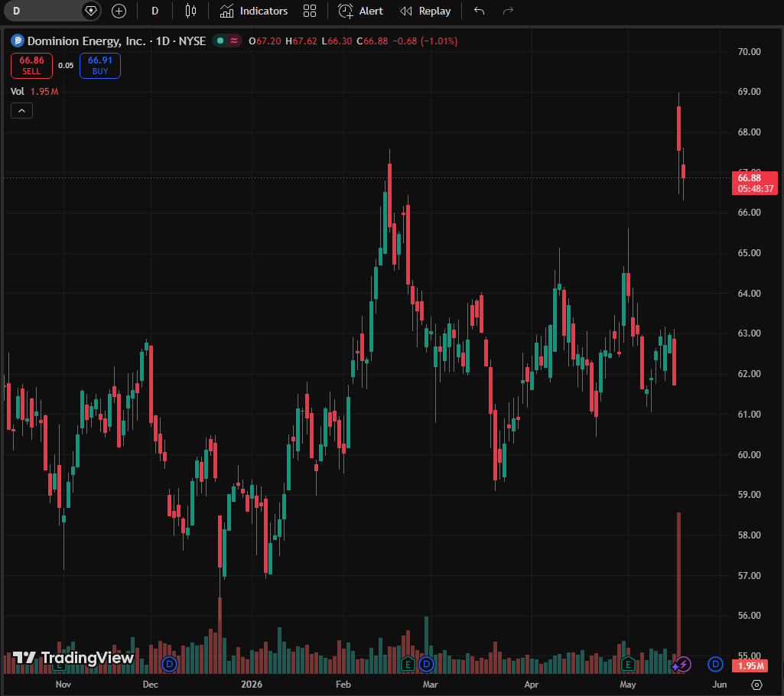The height and width of the screenshot is (696, 784).
Task: Click the Apr label on time axis
Action: (x=532, y=685)
